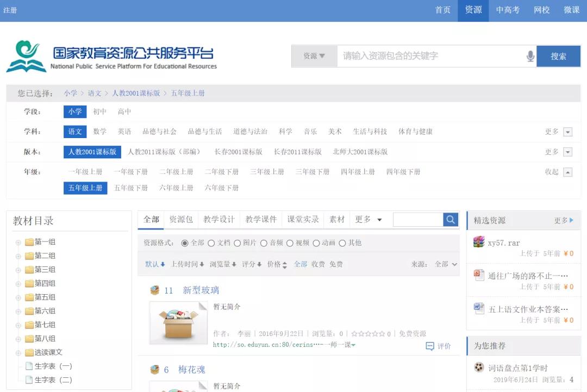
Task: Select the 文档 resource format radio button
Action: (211, 242)
